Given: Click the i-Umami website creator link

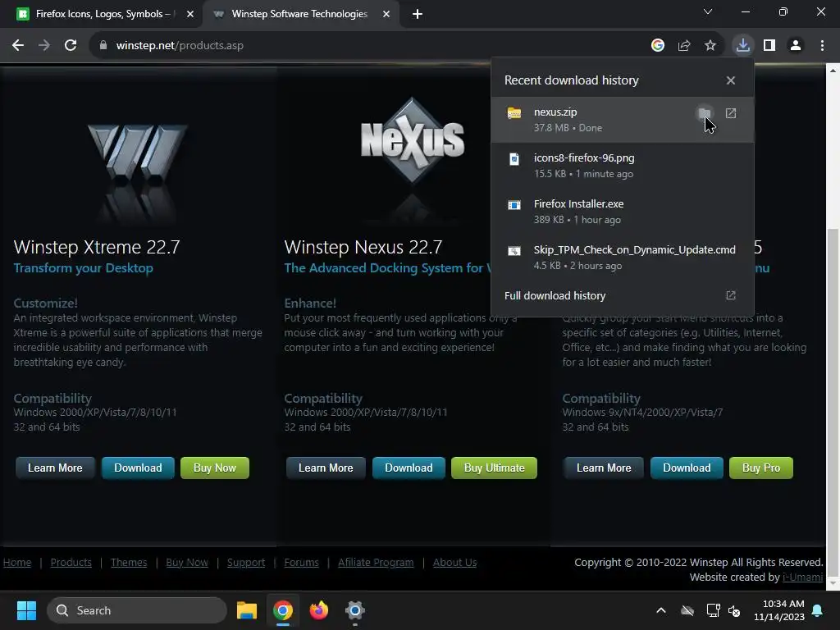Looking at the screenshot, I should pos(802,577).
